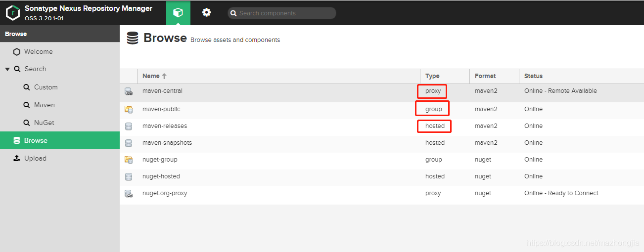Click the Browse sidebar panel header

[x=60, y=34]
